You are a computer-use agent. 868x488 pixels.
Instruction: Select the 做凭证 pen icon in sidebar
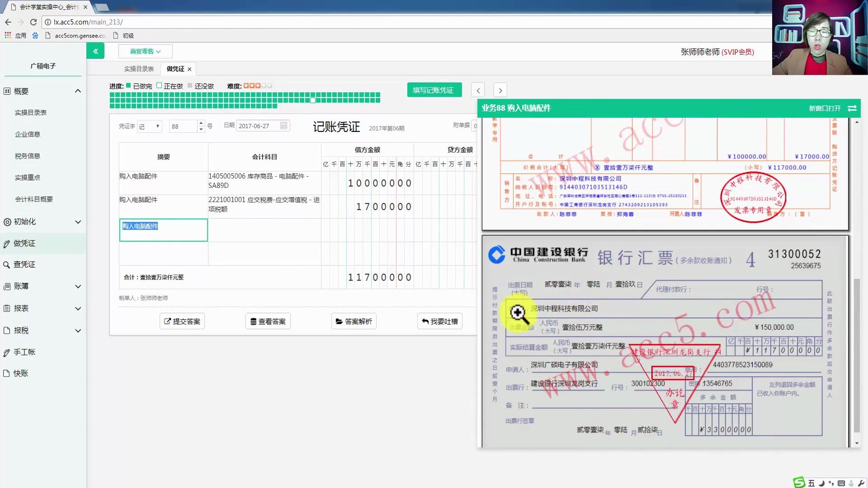(x=6, y=243)
